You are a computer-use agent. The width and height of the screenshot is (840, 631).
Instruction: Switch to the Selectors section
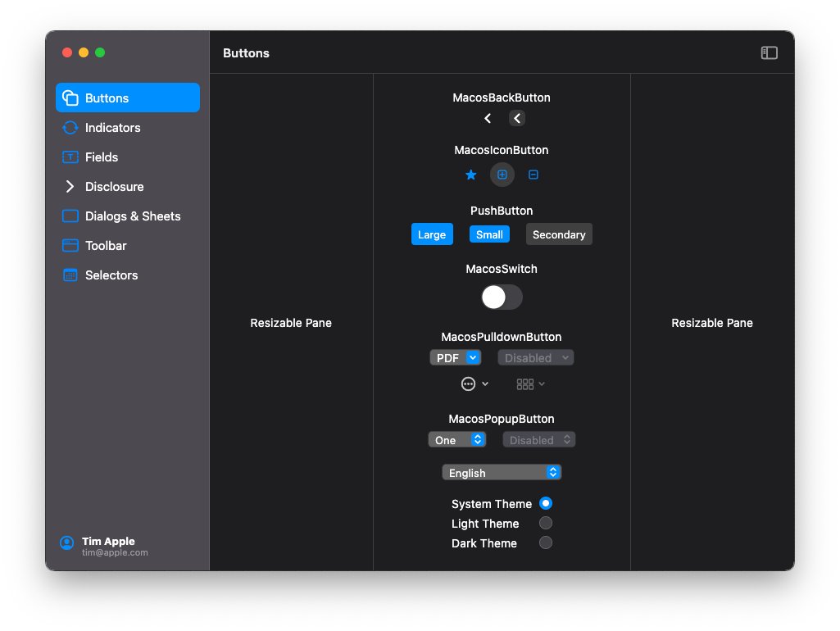pos(70,275)
